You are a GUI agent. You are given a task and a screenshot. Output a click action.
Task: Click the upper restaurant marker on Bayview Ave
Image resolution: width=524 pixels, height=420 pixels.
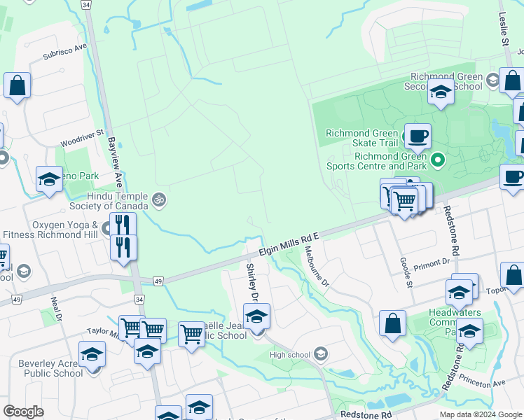click(x=123, y=224)
